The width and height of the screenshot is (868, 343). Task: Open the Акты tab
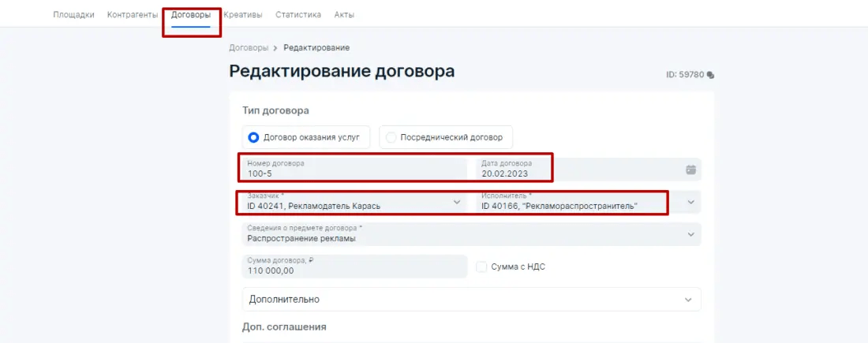click(344, 15)
